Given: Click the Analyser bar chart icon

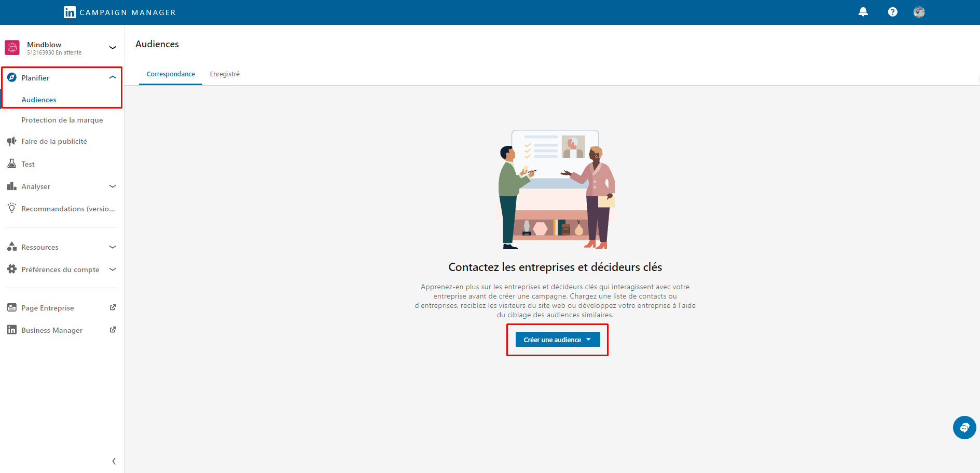Looking at the screenshot, I should click(x=12, y=186).
